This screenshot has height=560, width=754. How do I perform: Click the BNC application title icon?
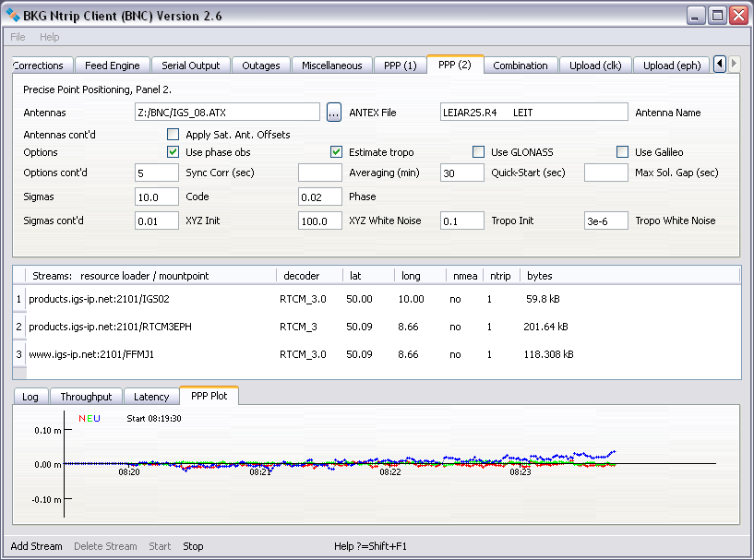pyautogui.click(x=13, y=15)
